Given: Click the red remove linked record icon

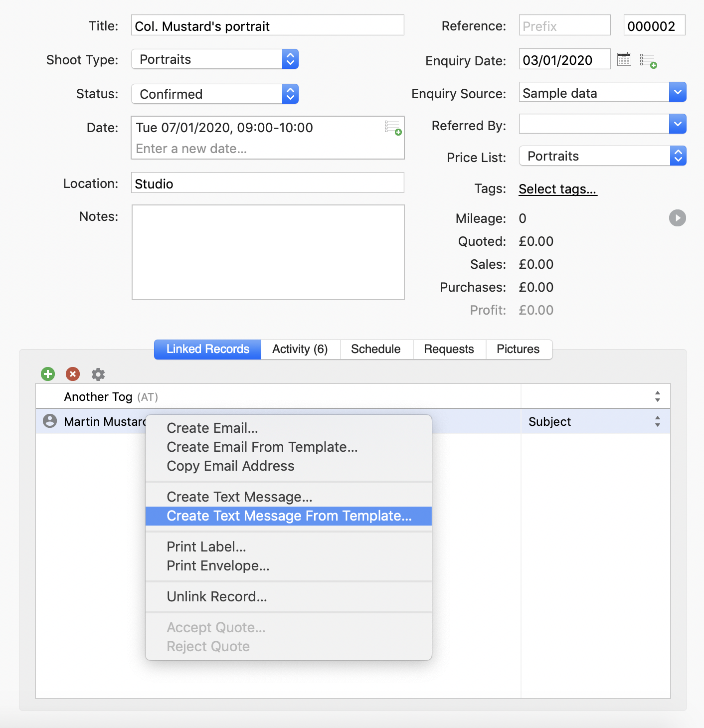Looking at the screenshot, I should (73, 374).
